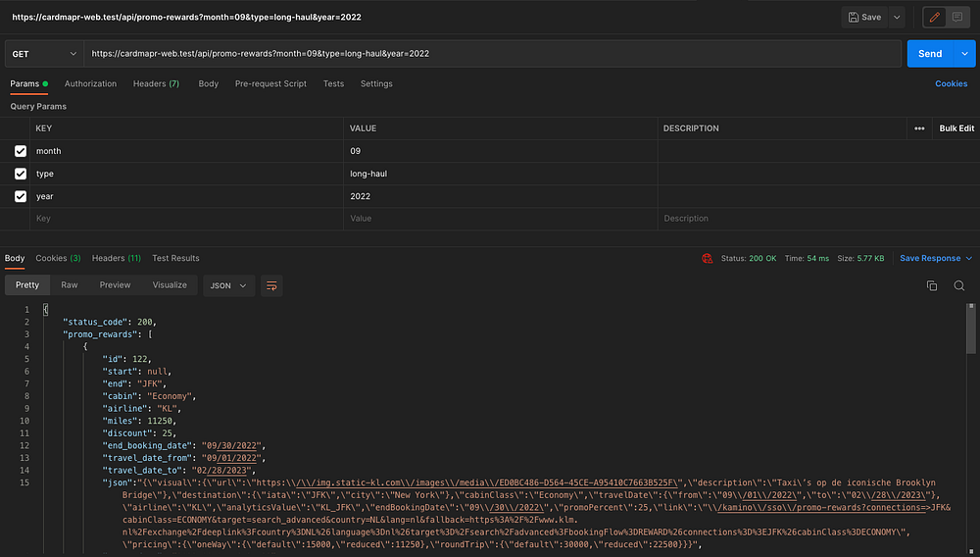This screenshot has height=557, width=980.
Task: Select the Raw response view tab
Action: coord(70,285)
